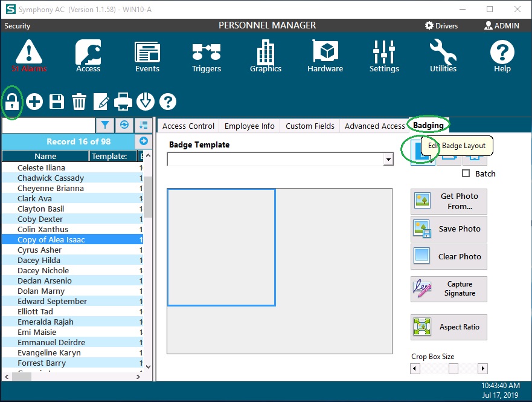Sort list by the Name column header
The width and height of the screenshot is (532, 402).
click(x=45, y=156)
